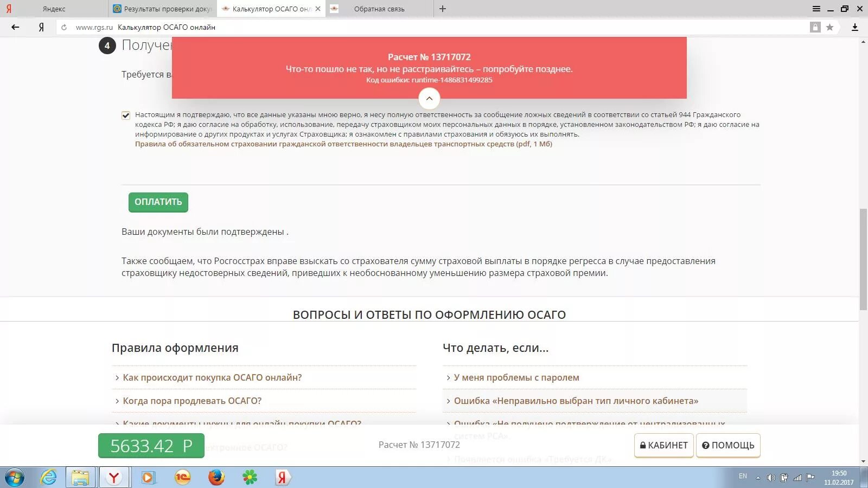
Task: Open the OSAGO insurance rules PDF link
Action: pos(343,144)
